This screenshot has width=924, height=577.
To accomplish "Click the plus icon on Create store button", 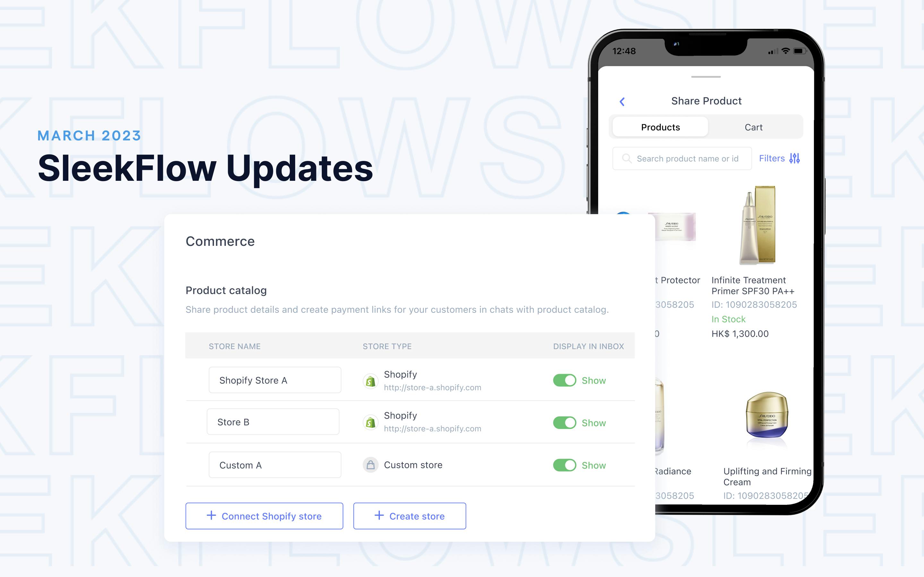I will [378, 515].
